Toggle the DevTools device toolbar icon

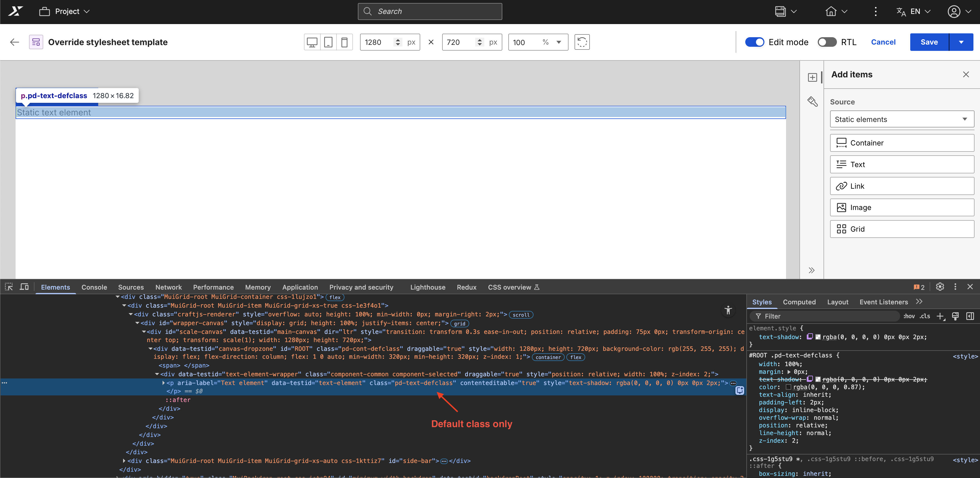tap(24, 287)
